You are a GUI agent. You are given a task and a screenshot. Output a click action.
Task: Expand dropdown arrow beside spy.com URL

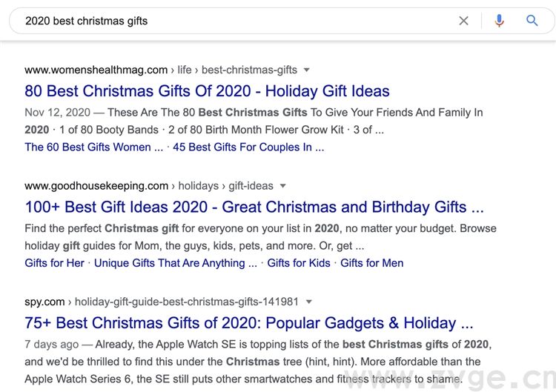click(x=309, y=302)
